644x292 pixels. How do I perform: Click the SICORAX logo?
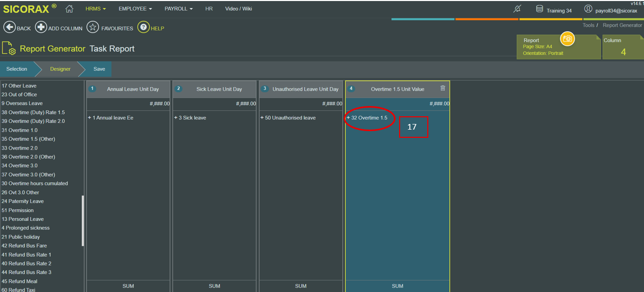tap(30, 9)
